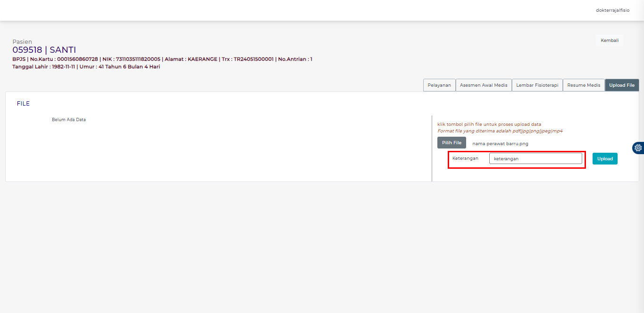
Task: Click the selected file name nama perawat barru.png
Action: [500, 143]
